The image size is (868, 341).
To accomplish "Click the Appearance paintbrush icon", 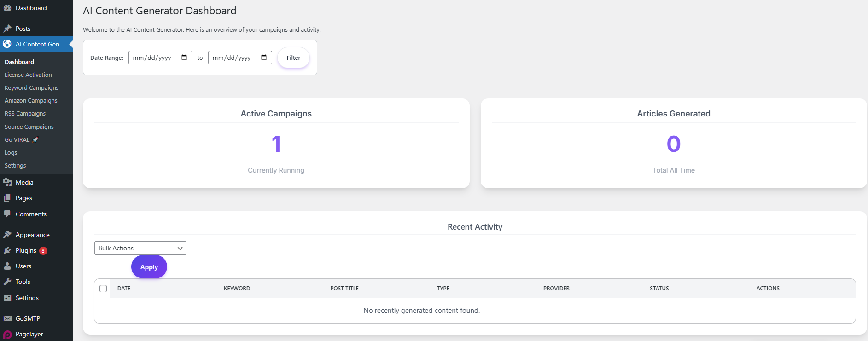I will coord(7,235).
